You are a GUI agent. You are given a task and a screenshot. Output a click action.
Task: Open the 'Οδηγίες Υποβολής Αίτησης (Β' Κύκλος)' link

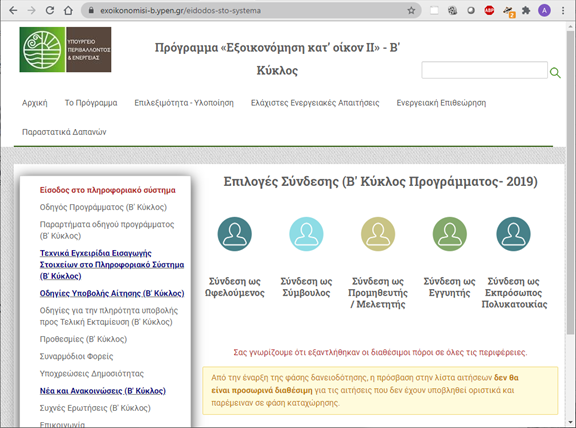112,294
